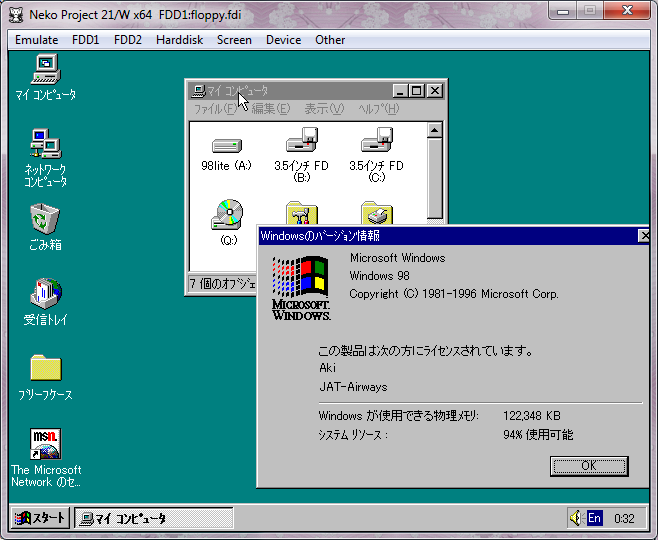Click the マイ コンピュータ scrollbar up arrow
The height and width of the screenshot is (540, 658).
434,130
